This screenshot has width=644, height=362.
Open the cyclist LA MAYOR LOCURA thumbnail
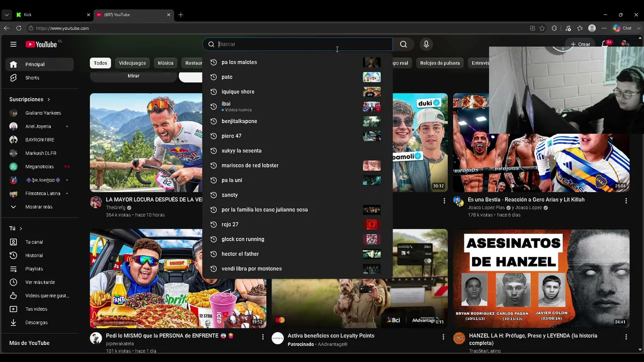tap(146, 143)
